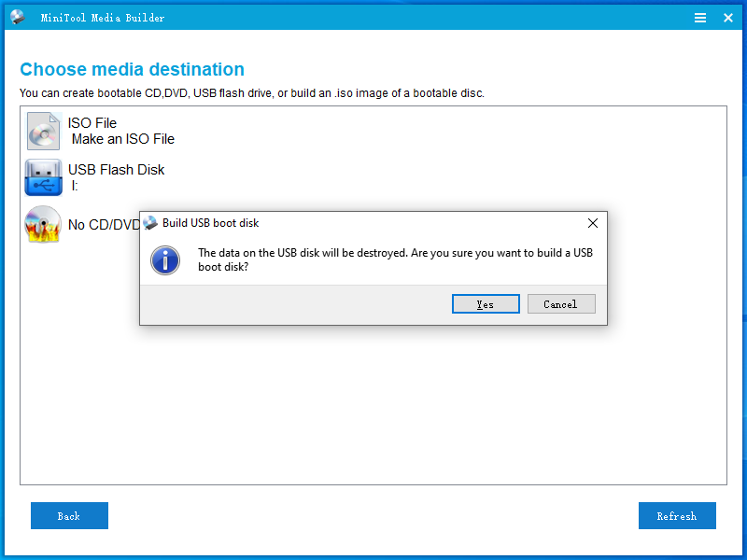Click the data destroyed warning message

click(395, 259)
